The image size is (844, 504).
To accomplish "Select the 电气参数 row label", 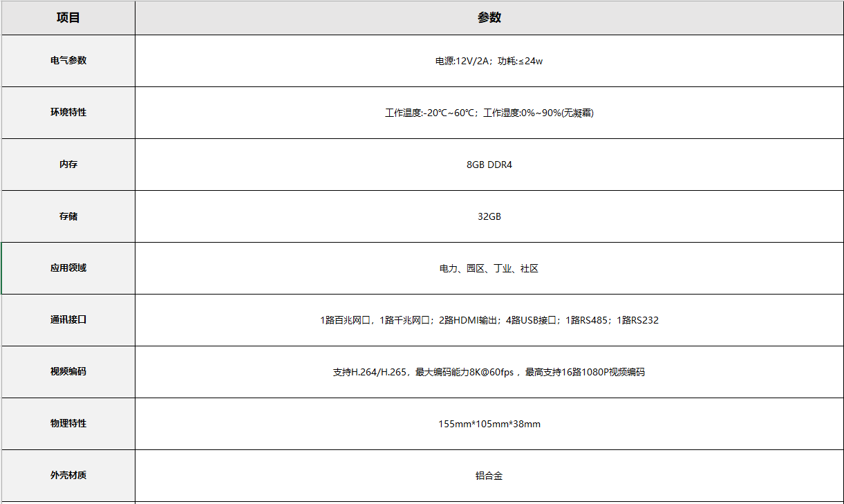I will 68,61.
